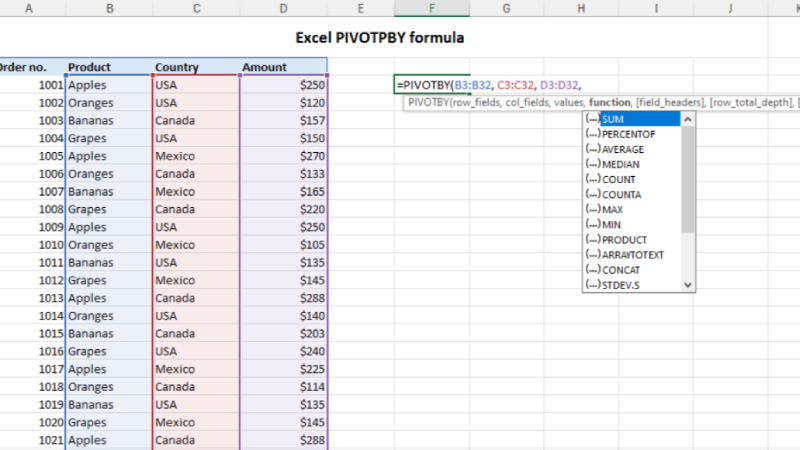Screen dimensions: 800x450
Task: Click row_fields in the PIVOTBY tooltip
Action: (x=477, y=103)
